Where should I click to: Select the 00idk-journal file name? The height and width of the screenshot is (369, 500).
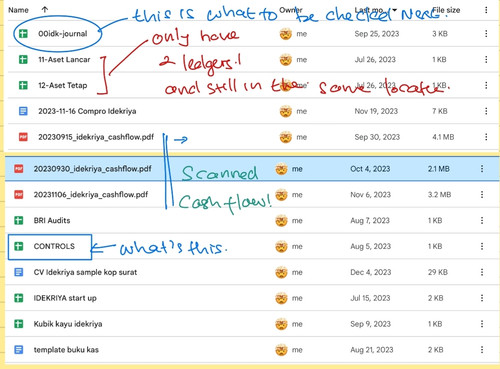pyautogui.click(x=63, y=34)
